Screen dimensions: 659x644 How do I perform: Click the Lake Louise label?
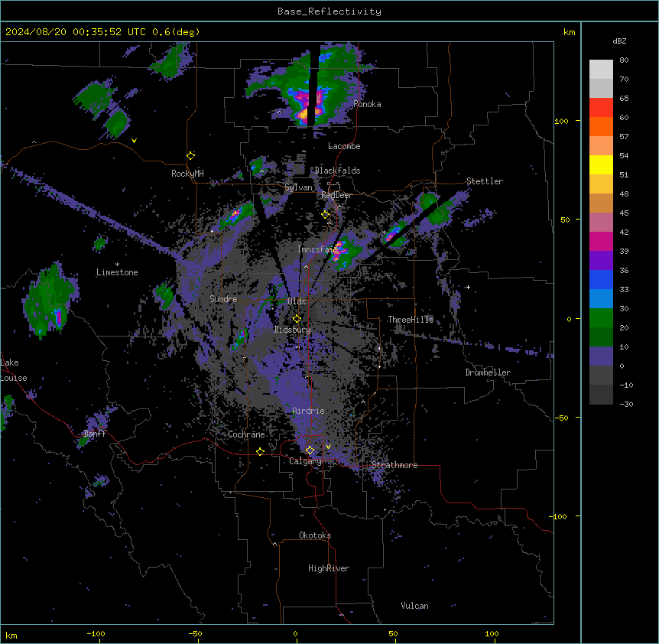coord(14,370)
